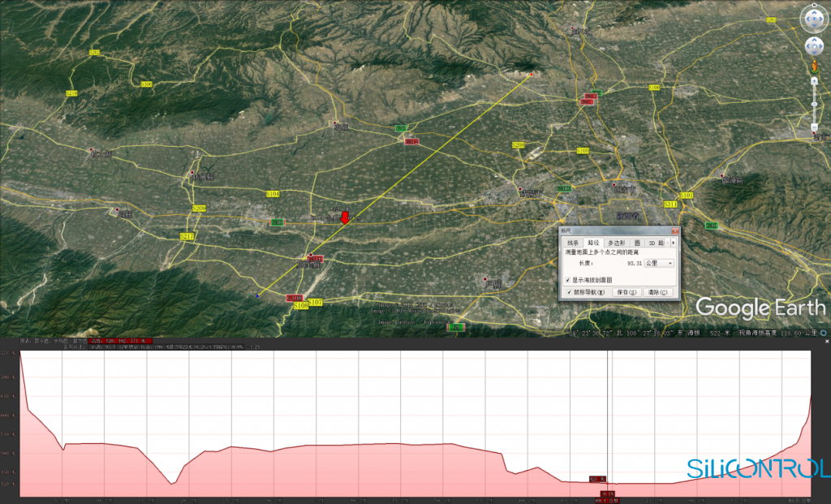Toggle 鼠标导航 mouse navigation checkbox
Image resolution: width=831 pixels, height=504 pixels.
(569, 292)
